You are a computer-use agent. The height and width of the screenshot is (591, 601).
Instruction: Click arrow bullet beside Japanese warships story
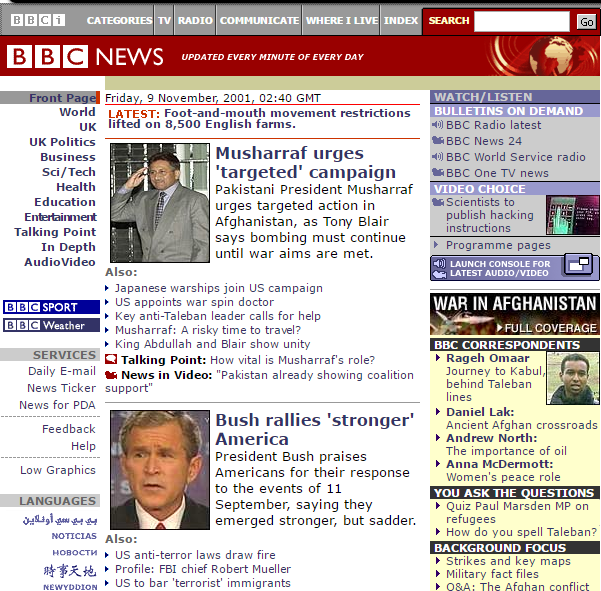(x=107, y=288)
